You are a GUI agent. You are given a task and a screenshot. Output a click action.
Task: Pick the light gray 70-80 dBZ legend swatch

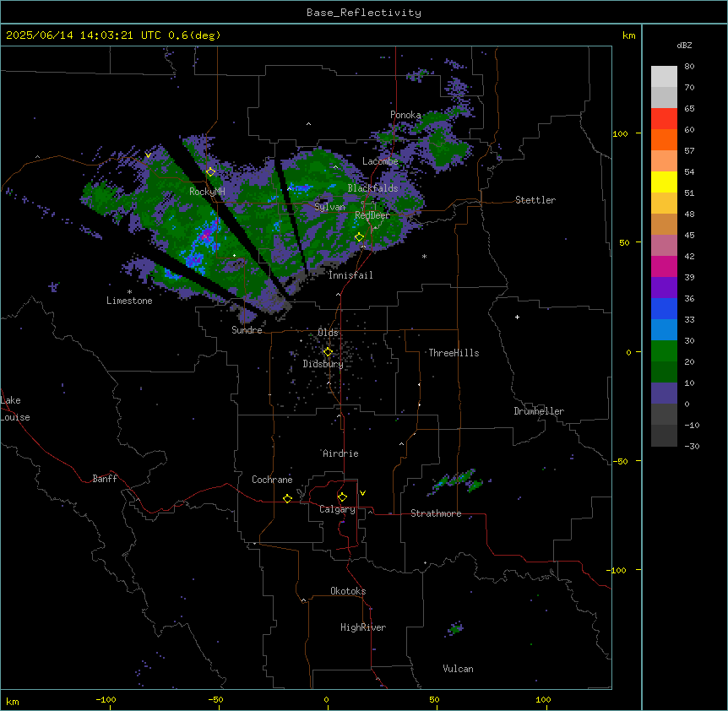pos(664,77)
